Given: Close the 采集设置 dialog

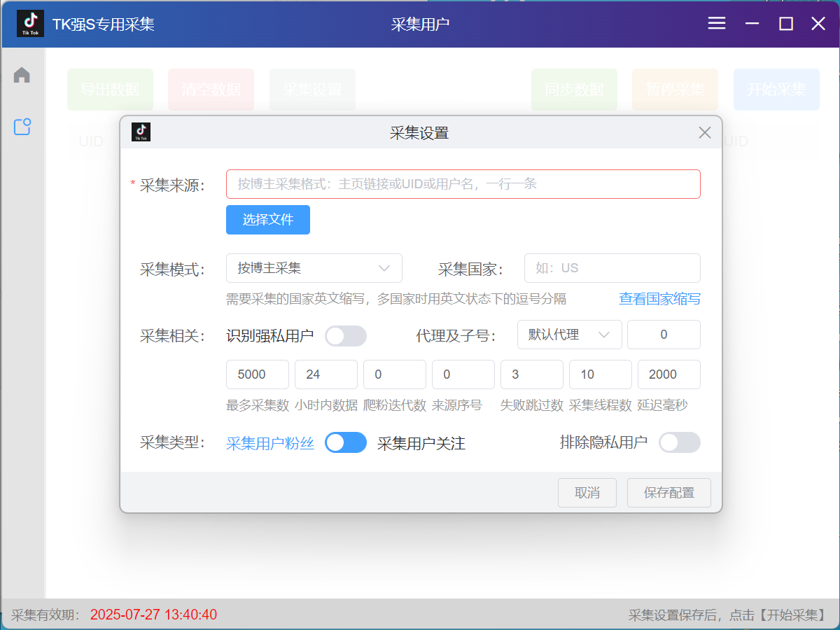Looking at the screenshot, I should point(705,132).
